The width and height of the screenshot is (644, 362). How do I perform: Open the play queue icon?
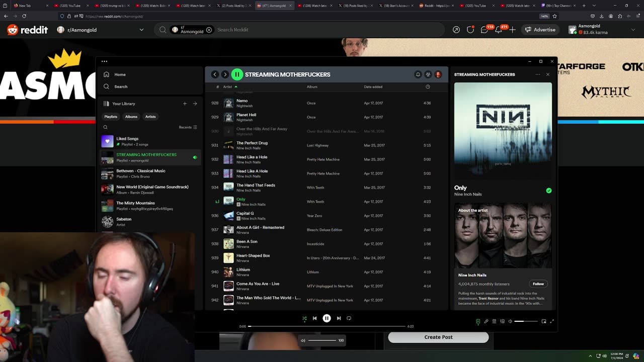tap(494, 321)
